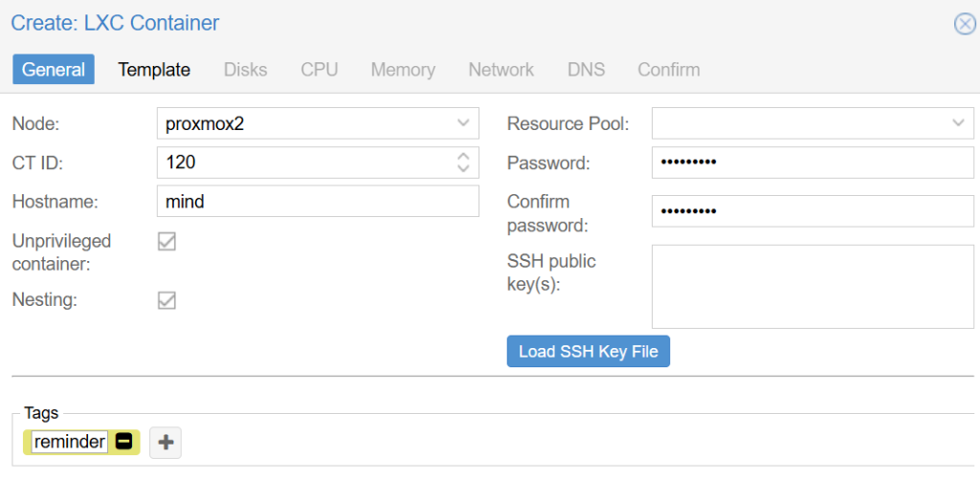The height and width of the screenshot is (479, 980).
Task: Go to the Network tab
Action: click(501, 70)
